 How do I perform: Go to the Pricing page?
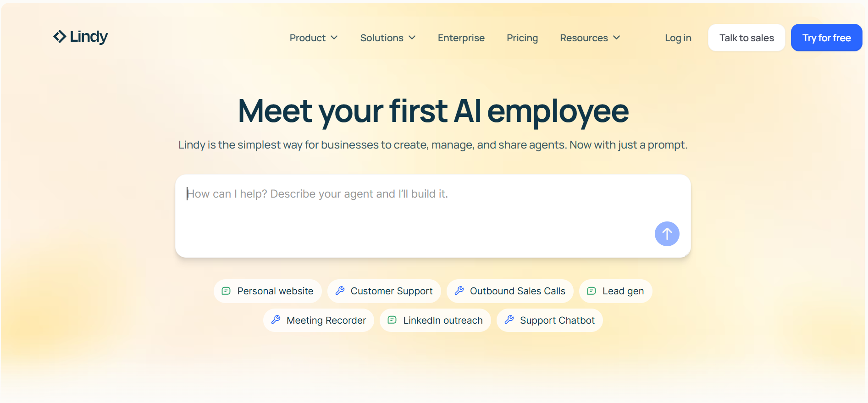(x=522, y=38)
